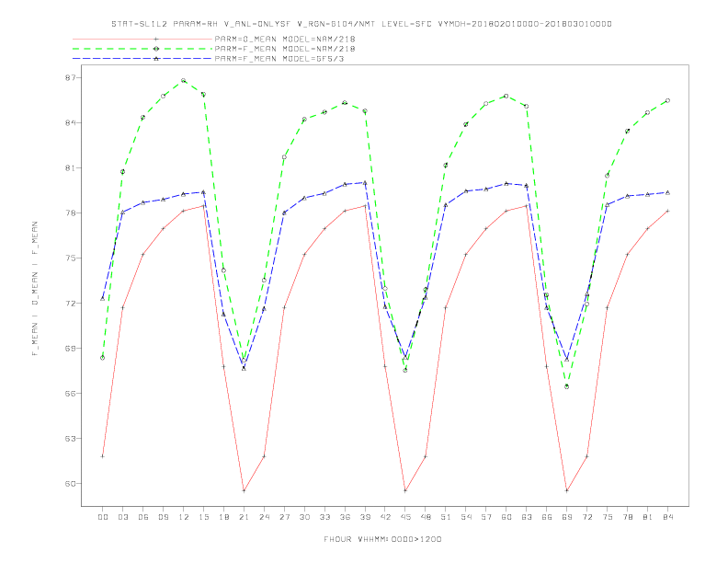Click x-axis tick label 21
728x563 pixels.
click(244, 517)
